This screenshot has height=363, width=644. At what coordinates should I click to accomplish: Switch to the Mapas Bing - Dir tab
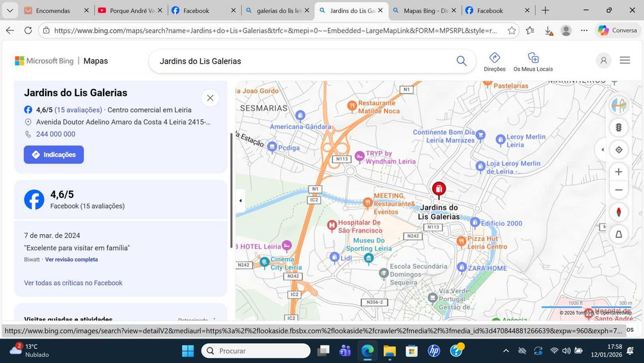click(424, 10)
